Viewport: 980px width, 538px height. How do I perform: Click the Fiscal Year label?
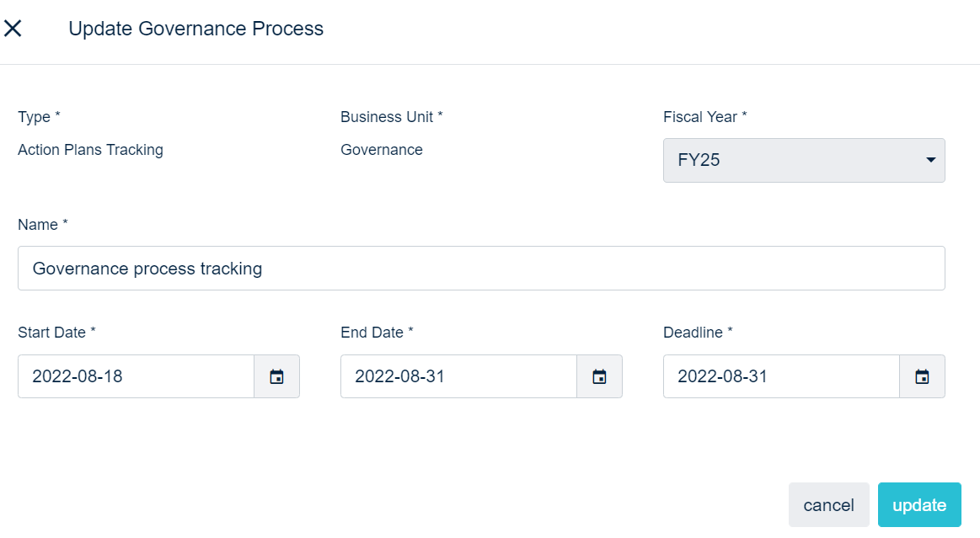click(704, 117)
